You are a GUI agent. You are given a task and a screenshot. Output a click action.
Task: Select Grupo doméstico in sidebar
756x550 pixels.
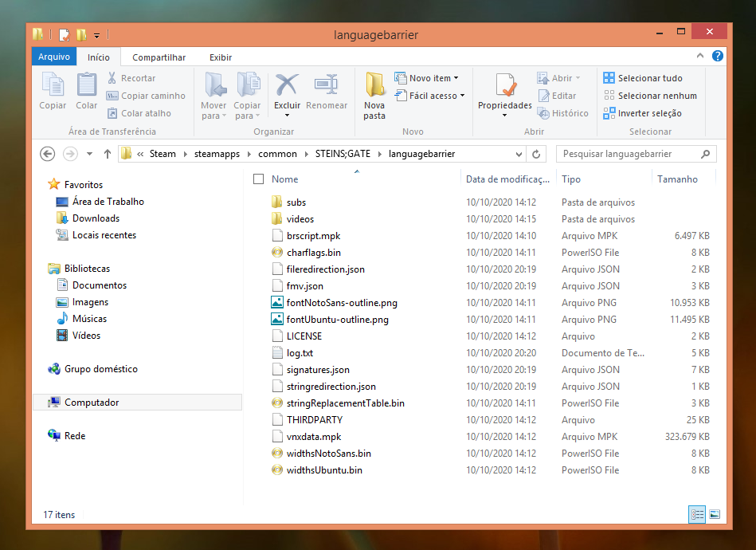(92, 369)
